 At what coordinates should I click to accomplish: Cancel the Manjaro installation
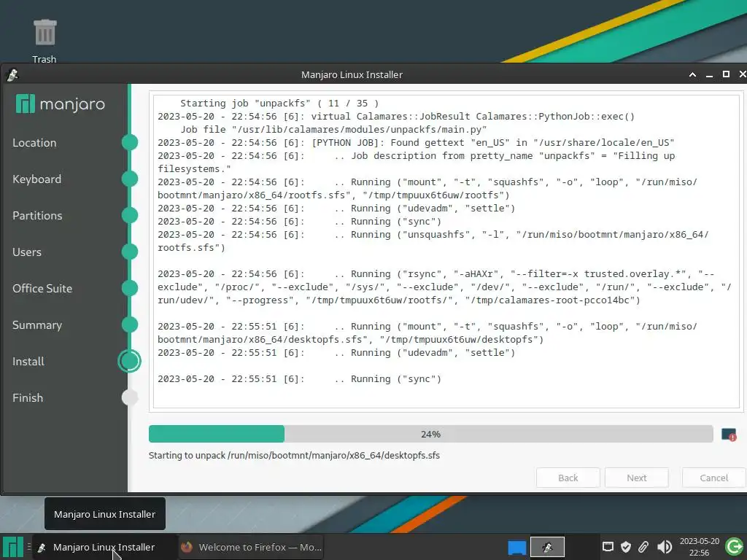click(x=713, y=478)
